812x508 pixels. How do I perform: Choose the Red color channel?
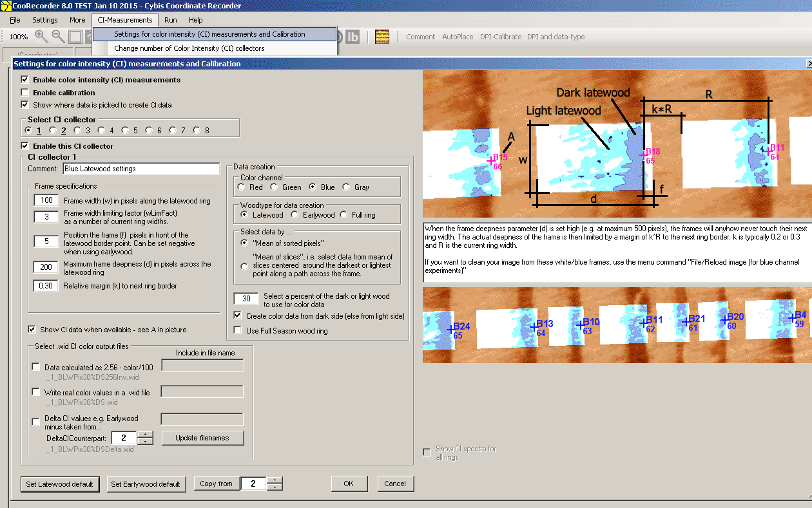tap(241, 187)
